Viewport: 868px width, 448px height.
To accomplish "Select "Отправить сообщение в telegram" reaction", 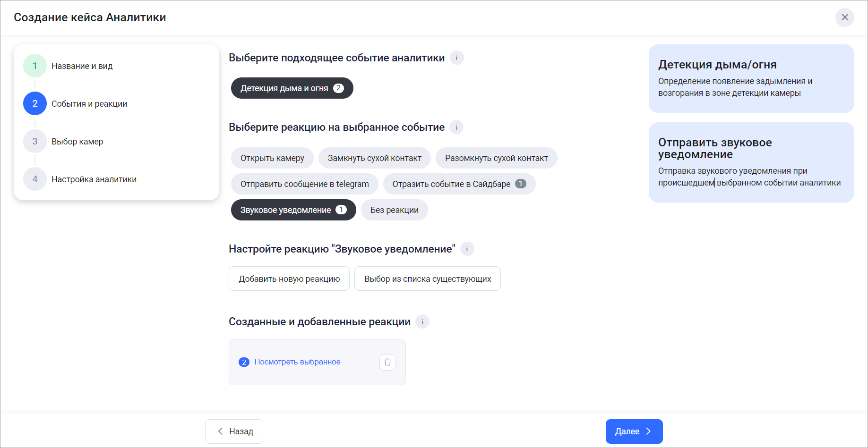I will coord(305,184).
